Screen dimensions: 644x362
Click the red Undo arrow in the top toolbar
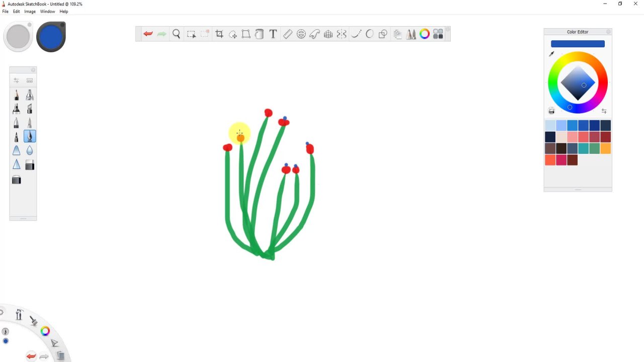coord(148,34)
